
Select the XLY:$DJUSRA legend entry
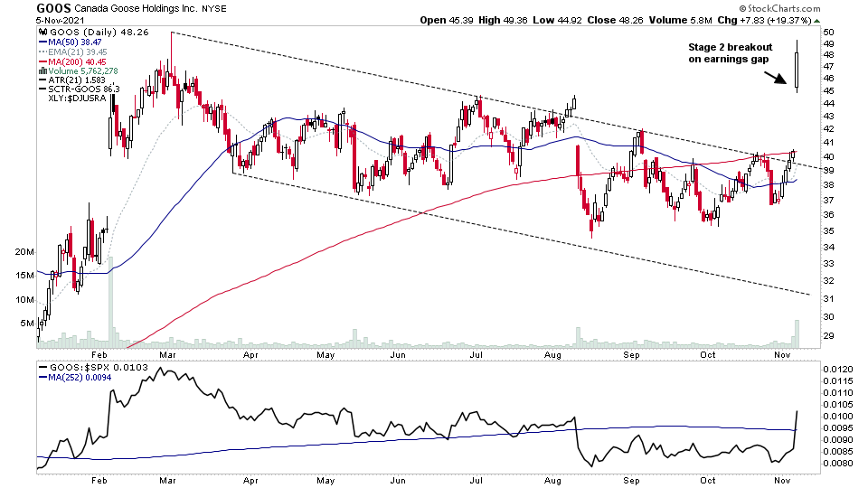pos(76,98)
